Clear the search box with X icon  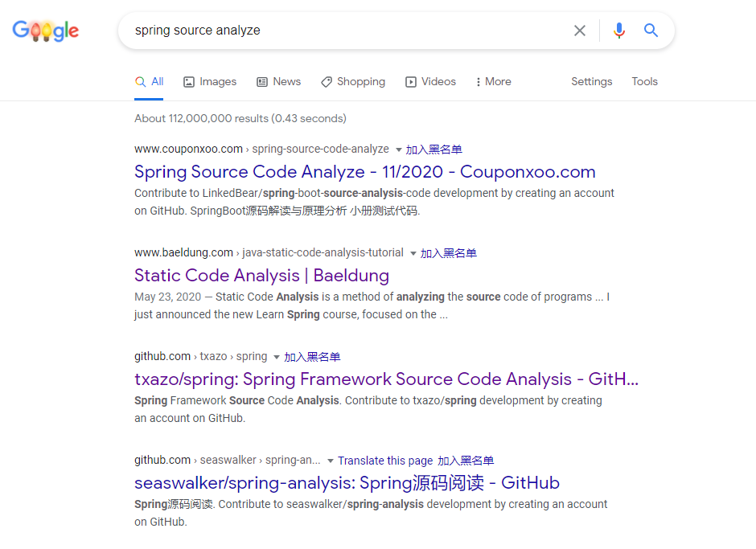(580, 31)
